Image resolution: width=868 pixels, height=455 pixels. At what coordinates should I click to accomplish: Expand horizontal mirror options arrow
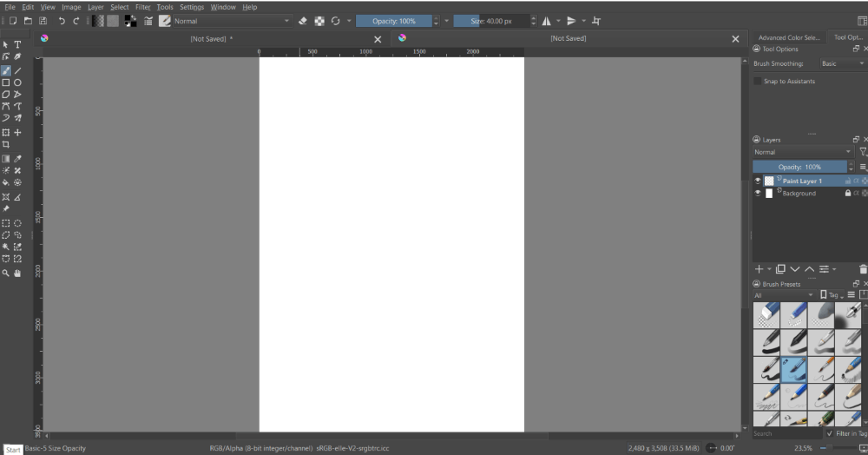tap(558, 21)
